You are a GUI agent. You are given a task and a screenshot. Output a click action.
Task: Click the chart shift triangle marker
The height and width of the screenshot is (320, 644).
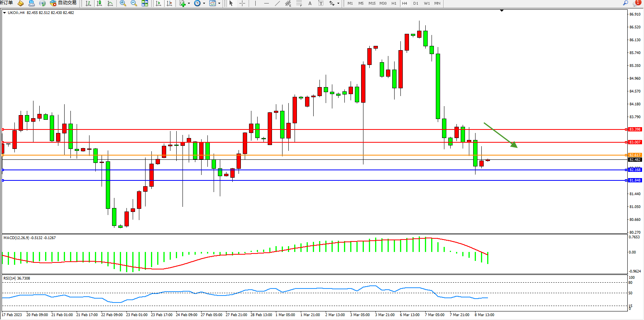point(502,10)
